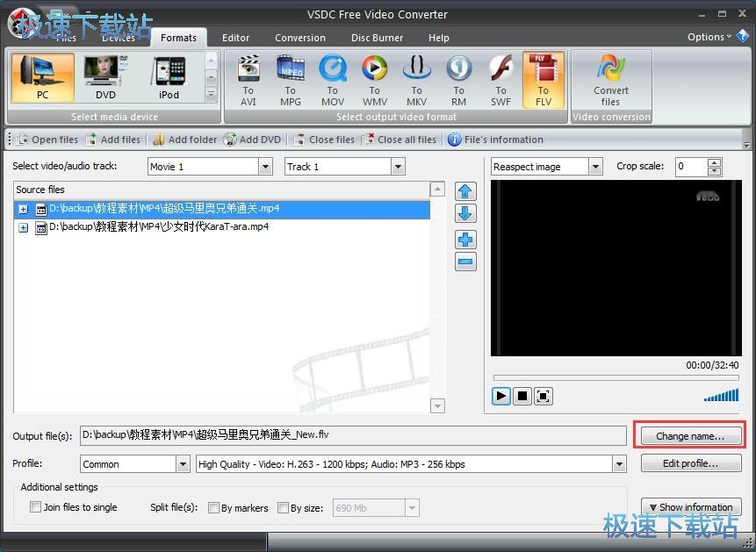This screenshot has height=552, width=756.
Task: Click the Output file(s) path field
Action: pos(353,435)
